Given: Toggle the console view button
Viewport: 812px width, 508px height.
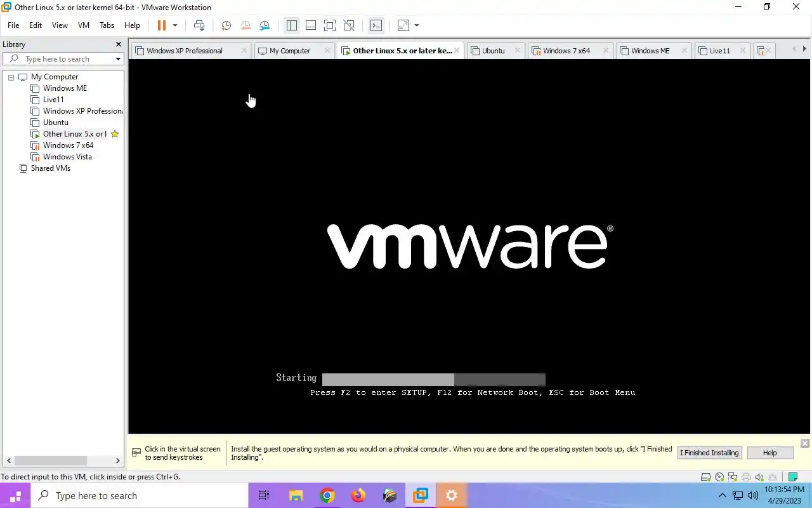Looking at the screenshot, I should point(376,25).
